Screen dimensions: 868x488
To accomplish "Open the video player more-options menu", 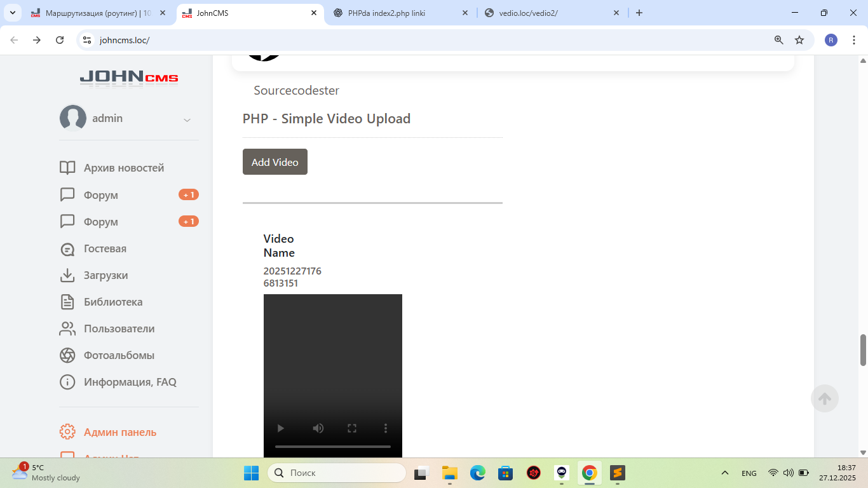I will pos(386,428).
